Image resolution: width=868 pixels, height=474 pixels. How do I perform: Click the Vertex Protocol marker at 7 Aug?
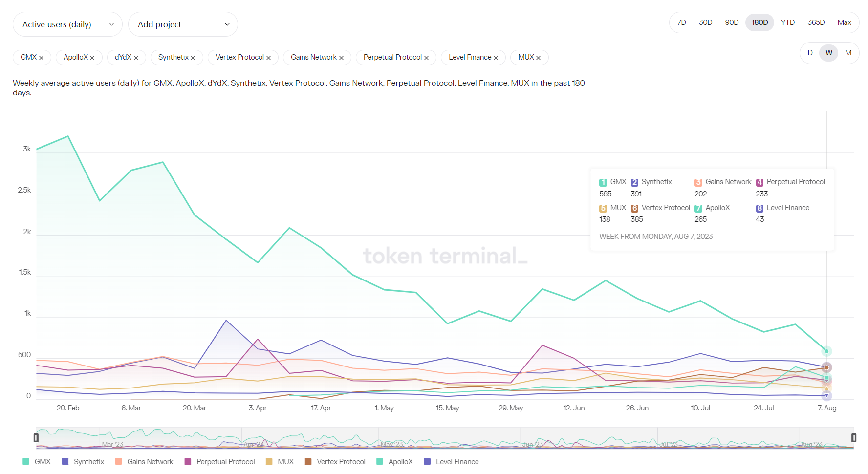(826, 367)
